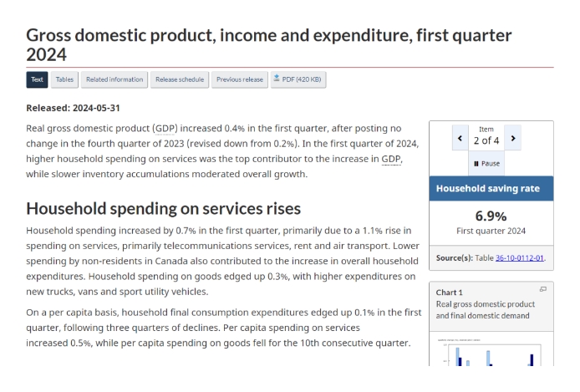Click the 6.9% saving rate value
The width and height of the screenshot is (580, 392).
tap(491, 216)
